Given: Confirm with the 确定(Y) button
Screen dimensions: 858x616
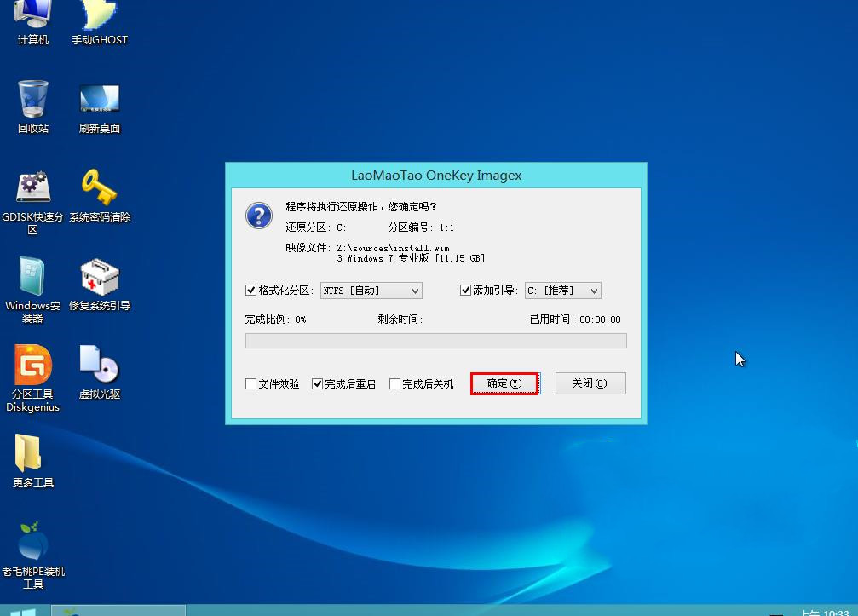Looking at the screenshot, I should tap(504, 383).
